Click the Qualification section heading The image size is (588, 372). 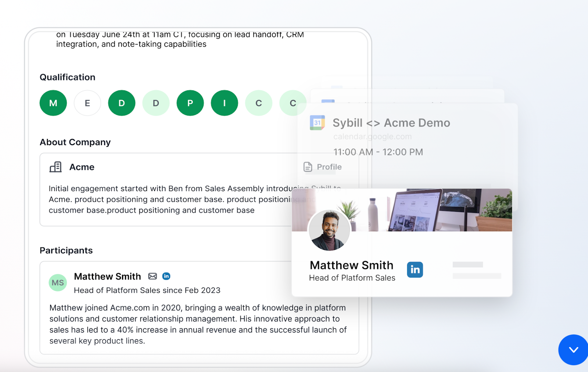pyautogui.click(x=68, y=77)
